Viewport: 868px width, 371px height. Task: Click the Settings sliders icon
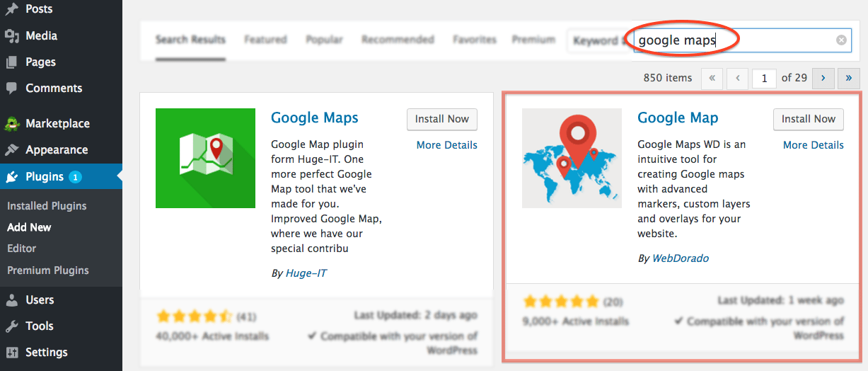[x=11, y=353]
